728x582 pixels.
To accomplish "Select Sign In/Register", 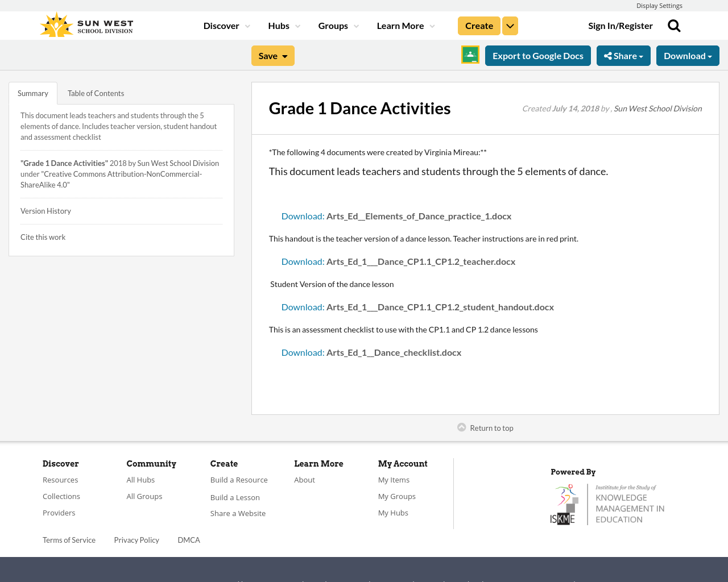I will [620, 25].
